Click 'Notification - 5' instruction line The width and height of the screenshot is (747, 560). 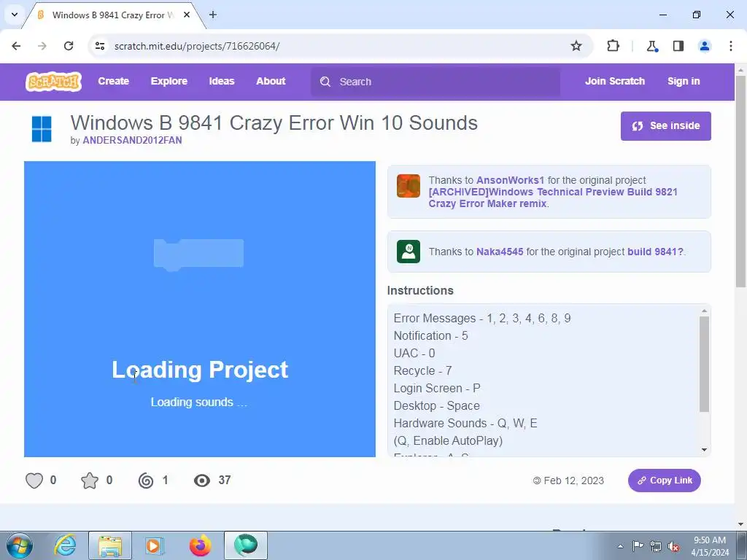[x=430, y=335]
